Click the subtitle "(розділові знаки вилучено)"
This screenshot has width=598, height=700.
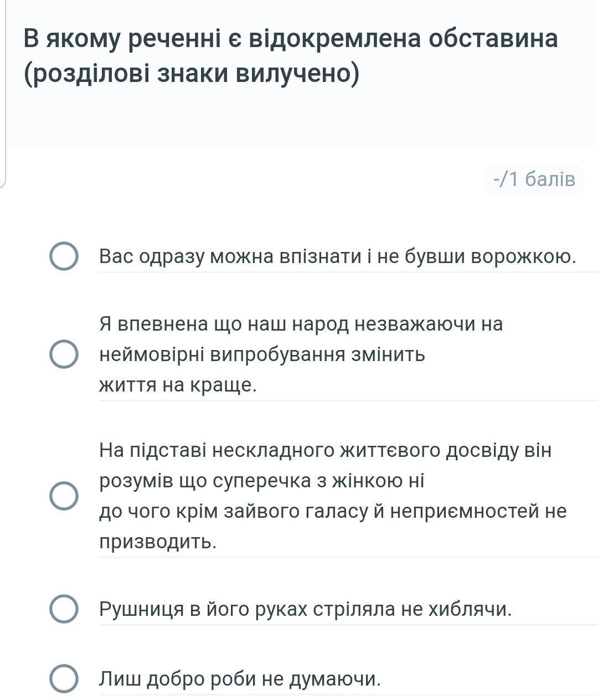(x=192, y=74)
